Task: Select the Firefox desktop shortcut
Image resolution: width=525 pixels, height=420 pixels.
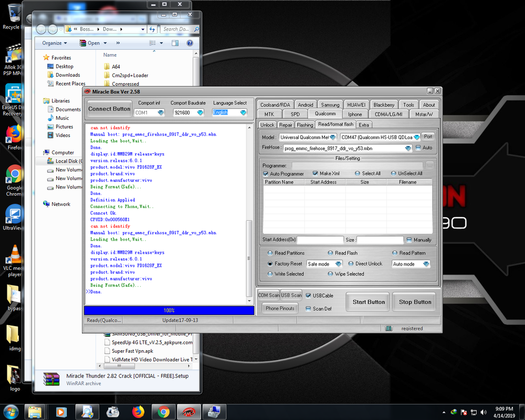Action: pos(14,138)
